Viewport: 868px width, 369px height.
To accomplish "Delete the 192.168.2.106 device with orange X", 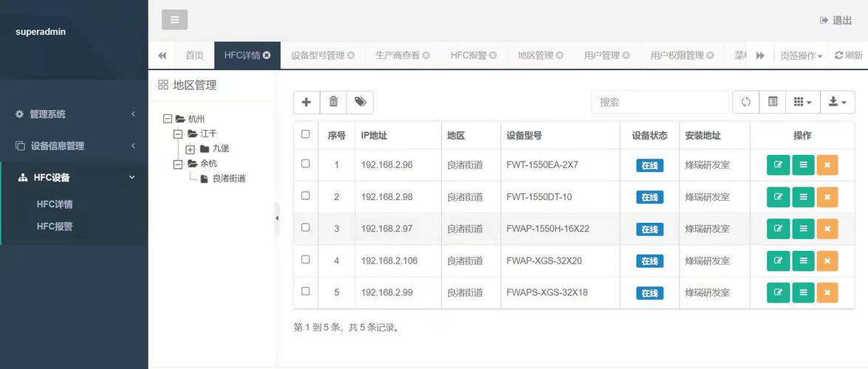I will (x=827, y=261).
